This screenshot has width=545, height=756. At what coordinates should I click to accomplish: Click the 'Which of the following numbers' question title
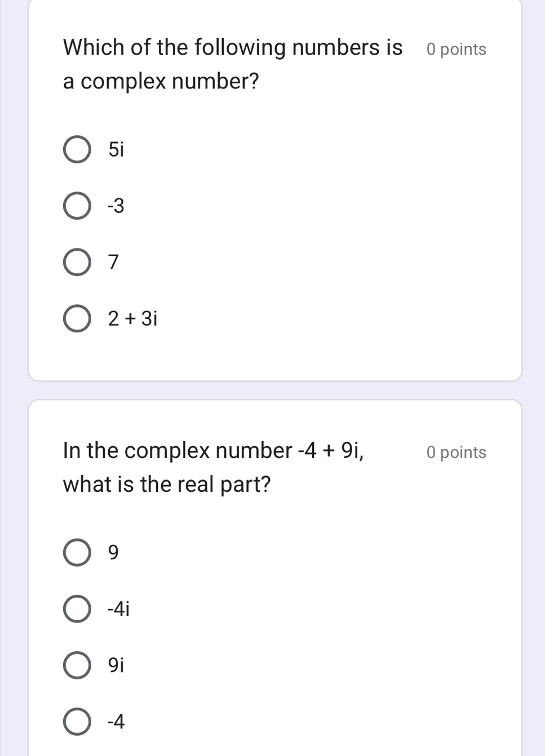(x=233, y=48)
